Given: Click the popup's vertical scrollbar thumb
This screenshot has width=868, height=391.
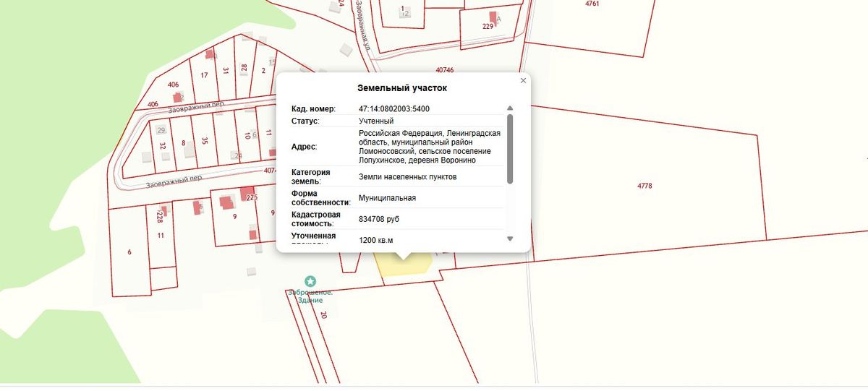Looking at the screenshot, I should (510, 149).
